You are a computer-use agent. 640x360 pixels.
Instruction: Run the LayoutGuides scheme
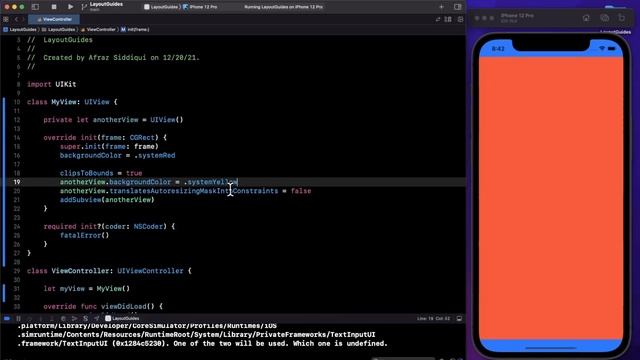click(70, 7)
